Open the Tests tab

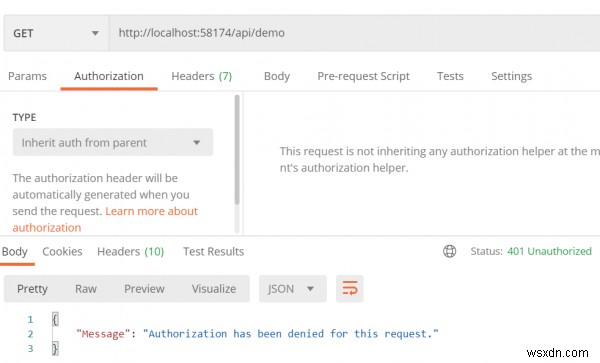coord(450,76)
